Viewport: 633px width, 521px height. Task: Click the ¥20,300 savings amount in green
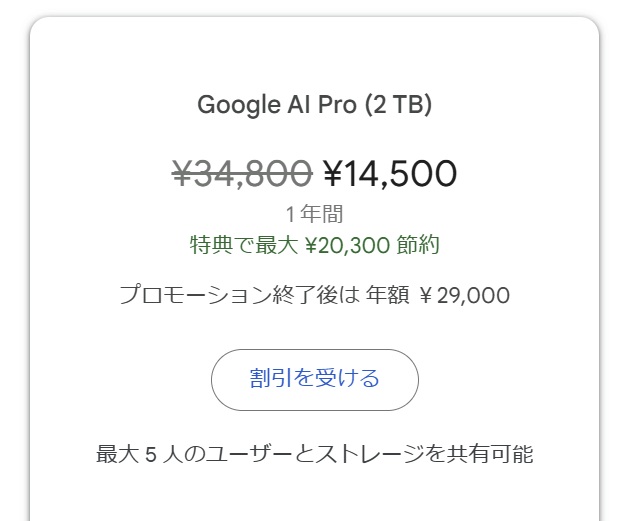(339, 244)
